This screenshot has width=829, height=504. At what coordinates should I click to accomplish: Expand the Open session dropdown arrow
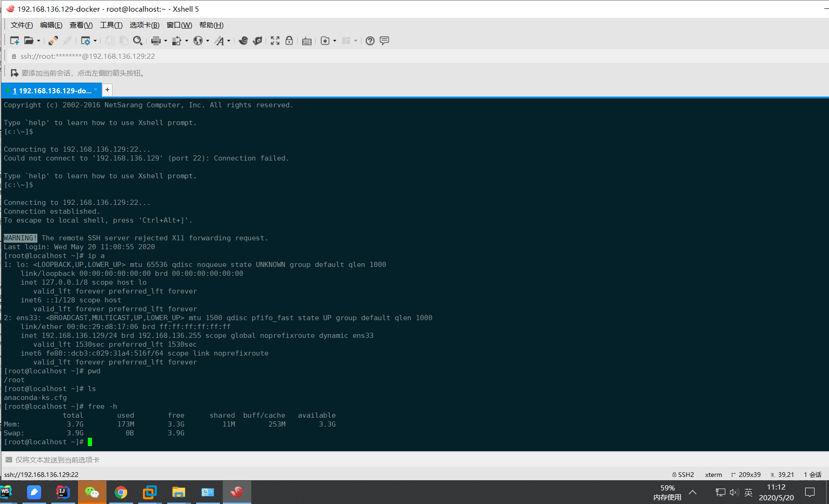[38, 41]
